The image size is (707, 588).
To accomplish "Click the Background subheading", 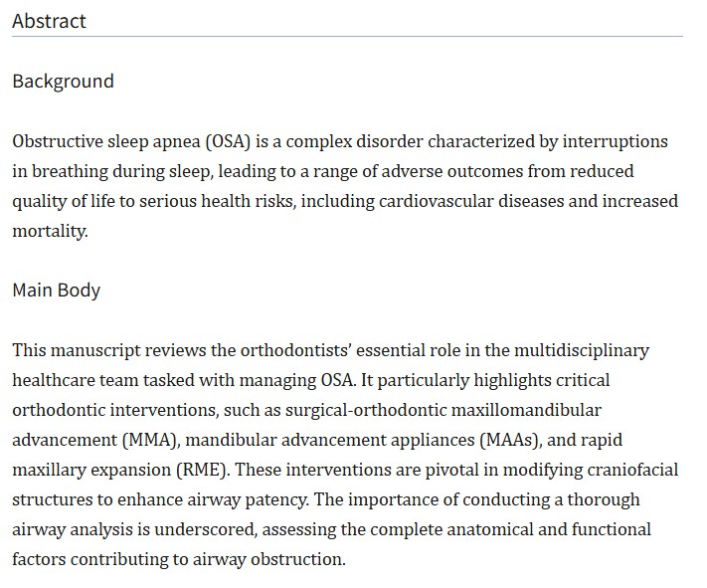I will [x=63, y=82].
